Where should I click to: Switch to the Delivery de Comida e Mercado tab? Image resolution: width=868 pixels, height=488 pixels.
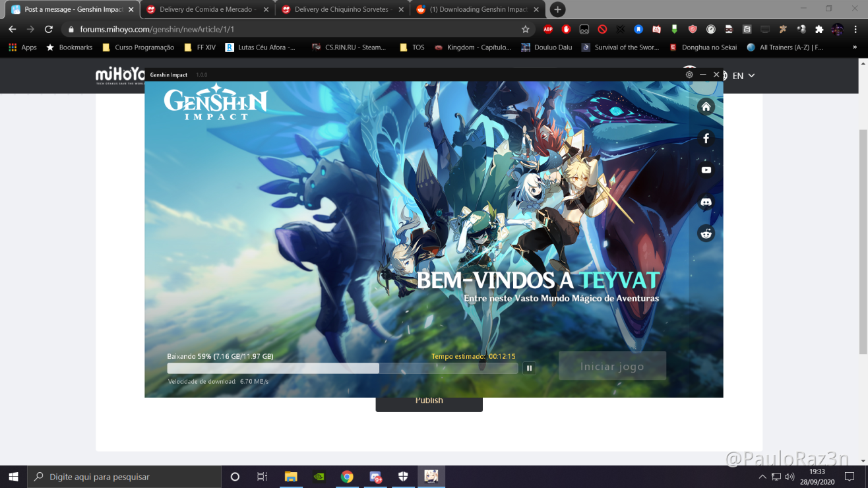click(x=207, y=10)
